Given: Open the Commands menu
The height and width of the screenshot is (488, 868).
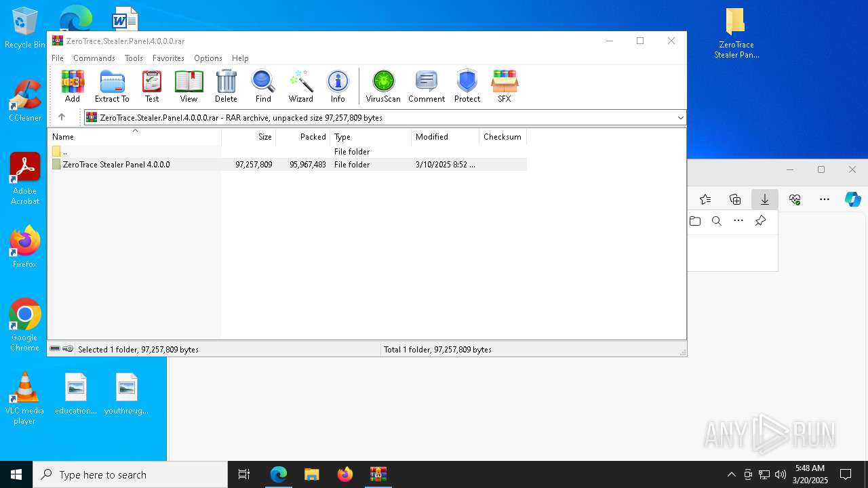Looking at the screenshot, I should coord(94,58).
